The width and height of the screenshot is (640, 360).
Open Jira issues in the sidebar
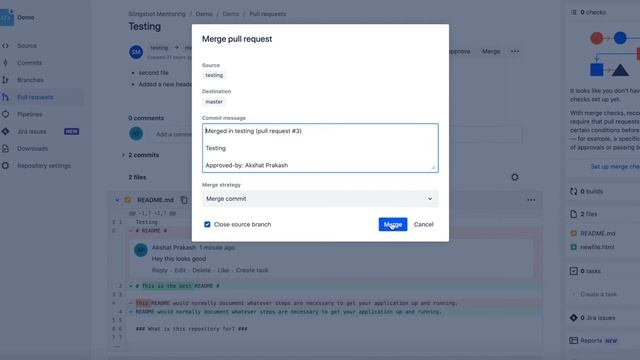click(x=32, y=131)
